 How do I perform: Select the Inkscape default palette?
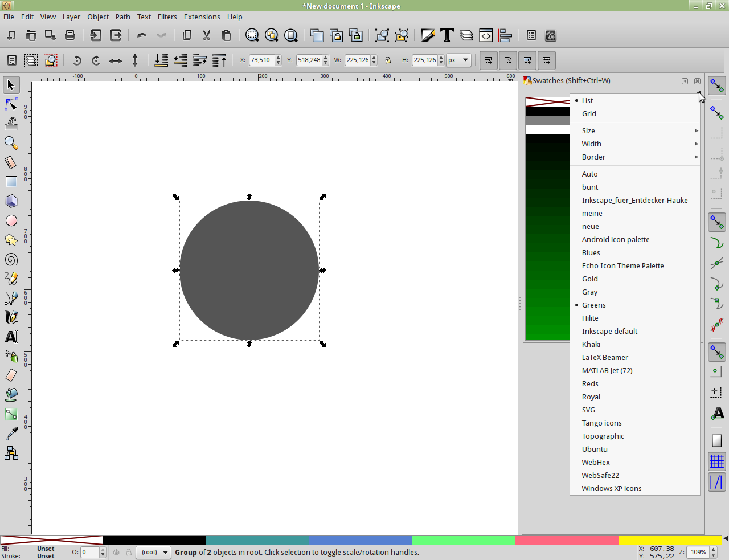click(609, 332)
